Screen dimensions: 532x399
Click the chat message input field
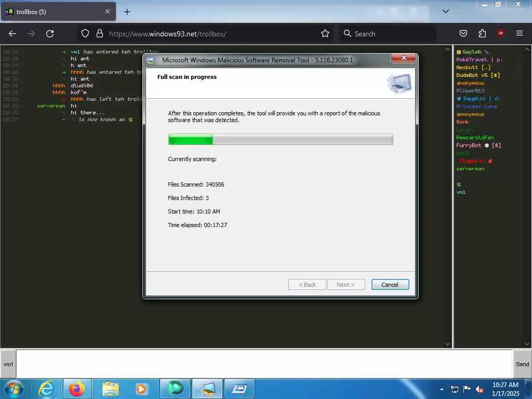pyautogui.click(x=264, y=364)
